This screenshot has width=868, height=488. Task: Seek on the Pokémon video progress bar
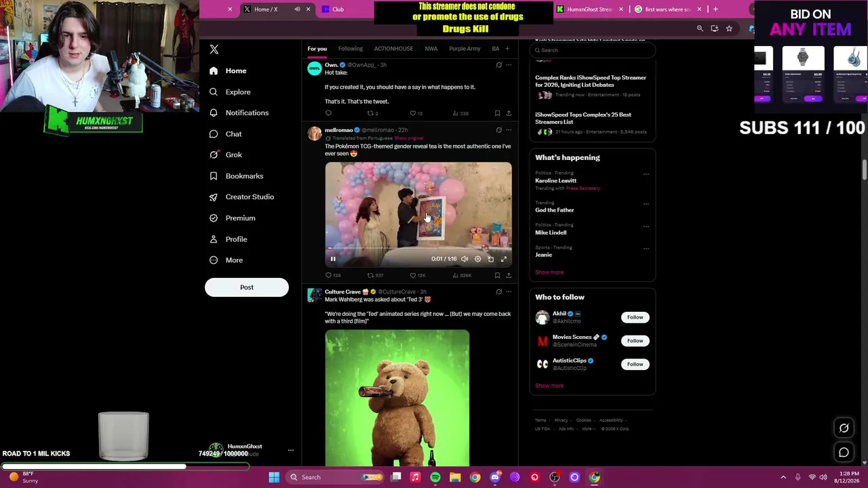(418, 249)
